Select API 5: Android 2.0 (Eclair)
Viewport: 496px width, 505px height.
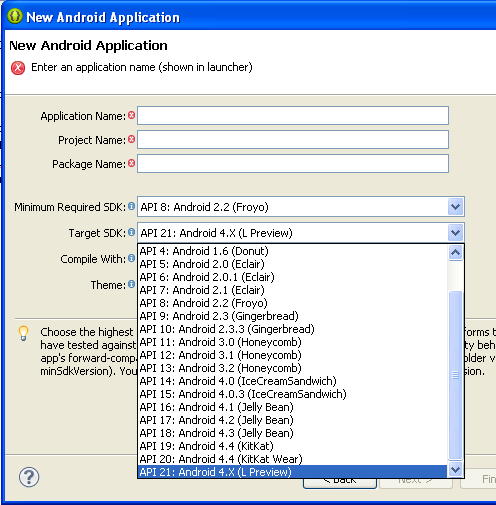point(292,264)
